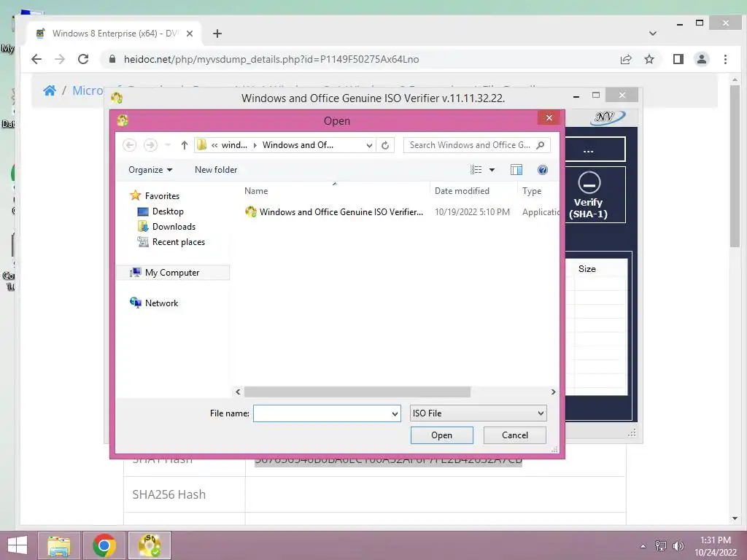Click the NV logo in Verifier window
Viewport: 747px width, 560px height.
point(608,117)
